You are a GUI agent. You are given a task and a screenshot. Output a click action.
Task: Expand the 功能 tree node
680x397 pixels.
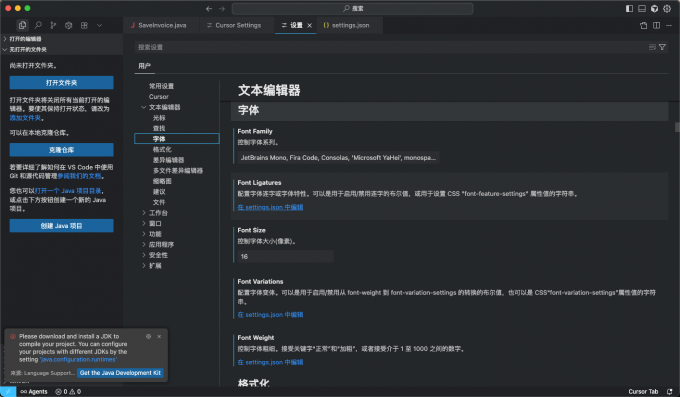[x=144, y=234]
